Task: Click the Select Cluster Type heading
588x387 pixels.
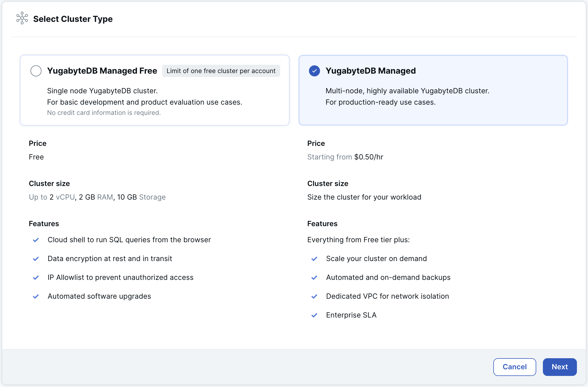Action: (x=73, y=19)
